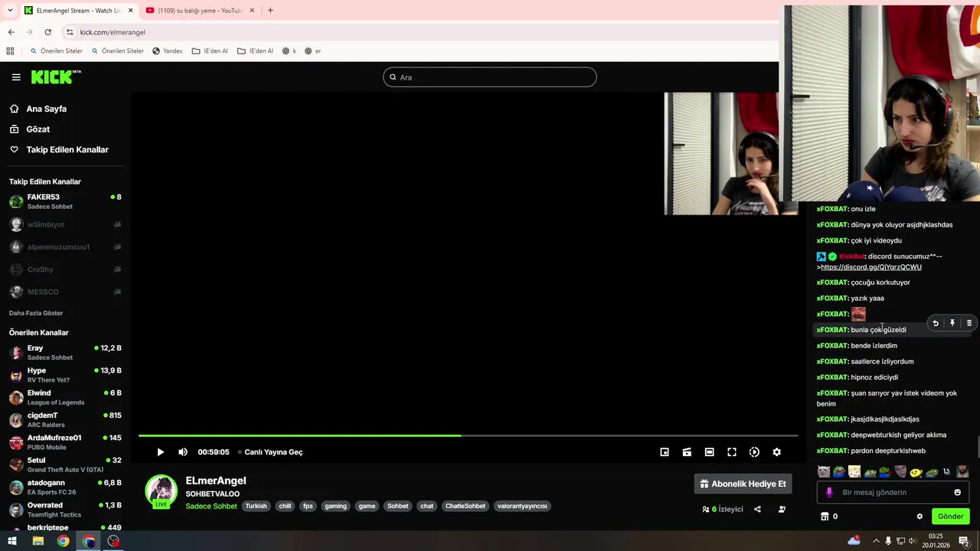Switch to the YouTube su balığı yeme tab

201,11
